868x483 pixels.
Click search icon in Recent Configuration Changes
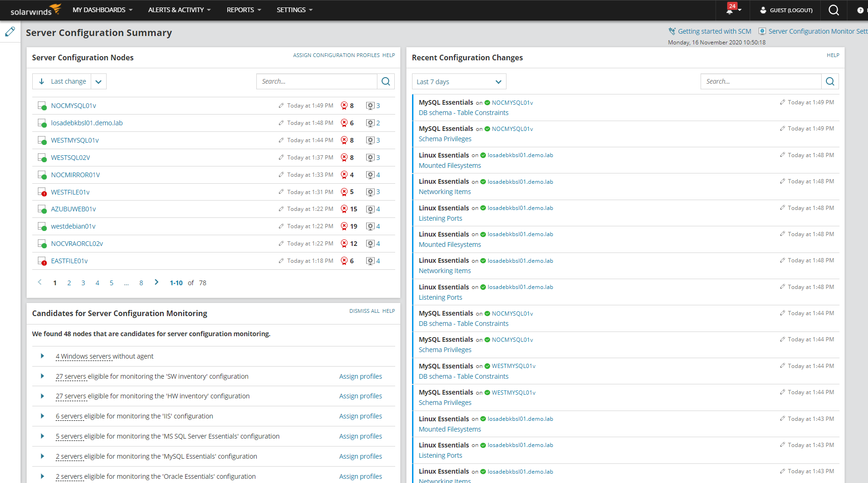830,81
